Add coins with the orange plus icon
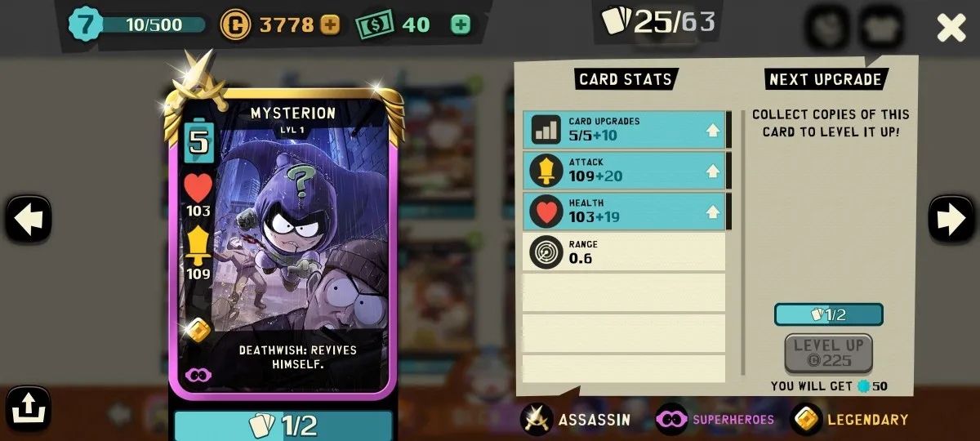The width and height of the screenshot is (980, 441). click(x=330, y=24)
